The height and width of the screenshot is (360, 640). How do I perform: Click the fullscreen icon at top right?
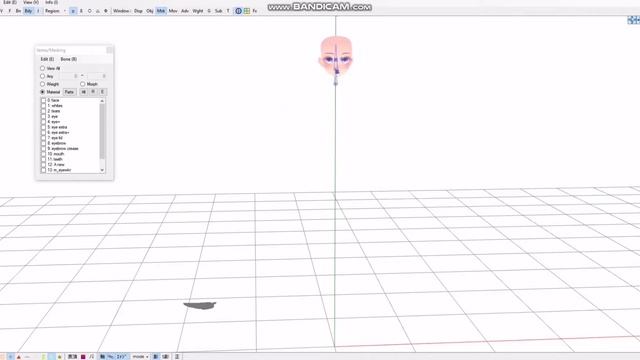633,20
